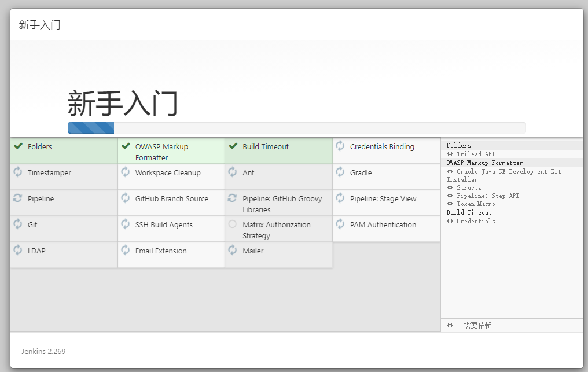Screen dimensions: 588x372
Task: Click the green checkmark next to Folders
Action: pyautogui.click(x=18, y=146)
